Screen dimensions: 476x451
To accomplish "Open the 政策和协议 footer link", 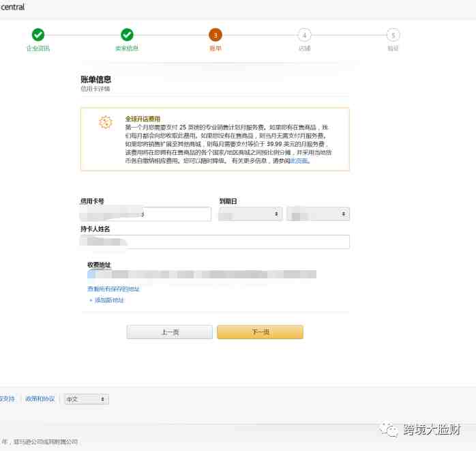I will [x=40, y=398].
